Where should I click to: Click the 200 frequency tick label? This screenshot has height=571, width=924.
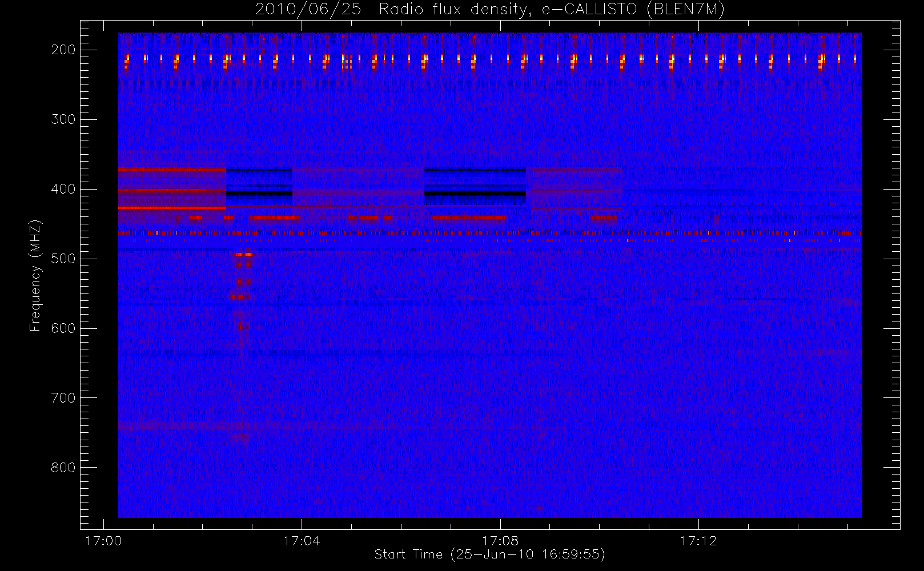coord(63,50)
